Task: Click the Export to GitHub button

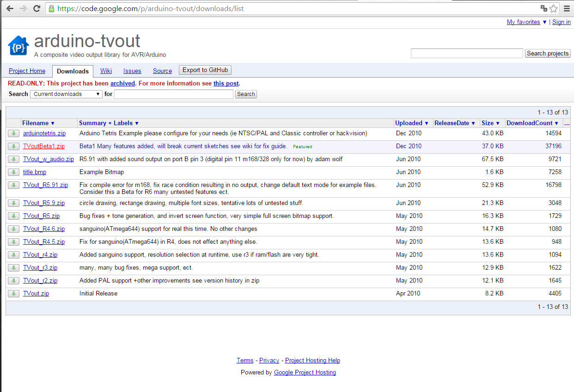Action: point(205,70)
